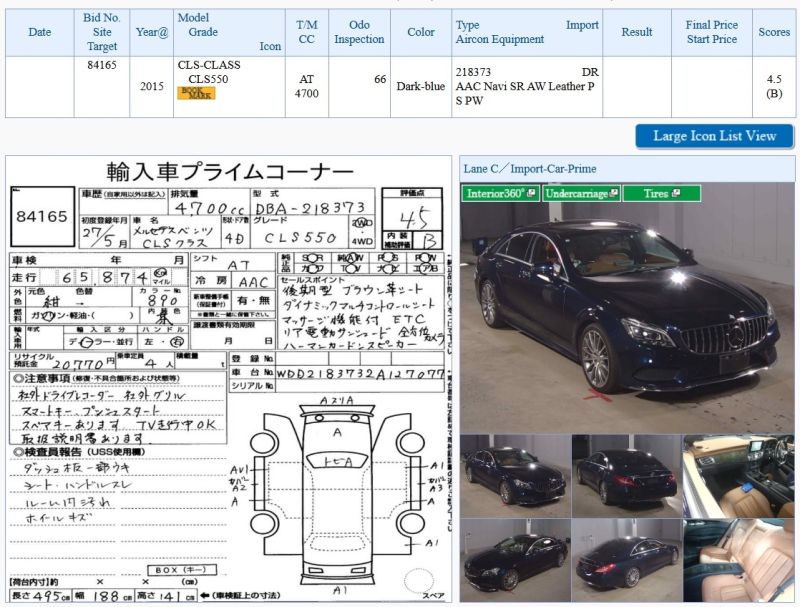This screenshot has height=607, width=800.
Task: Select the 4.5 (B) score cell
Action: (773, 87)
